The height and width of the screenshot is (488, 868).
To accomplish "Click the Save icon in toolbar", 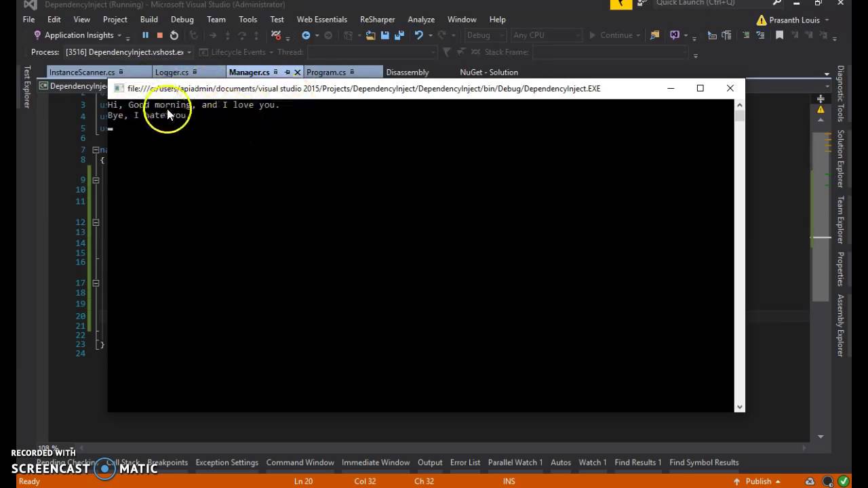I will (385, 35).
